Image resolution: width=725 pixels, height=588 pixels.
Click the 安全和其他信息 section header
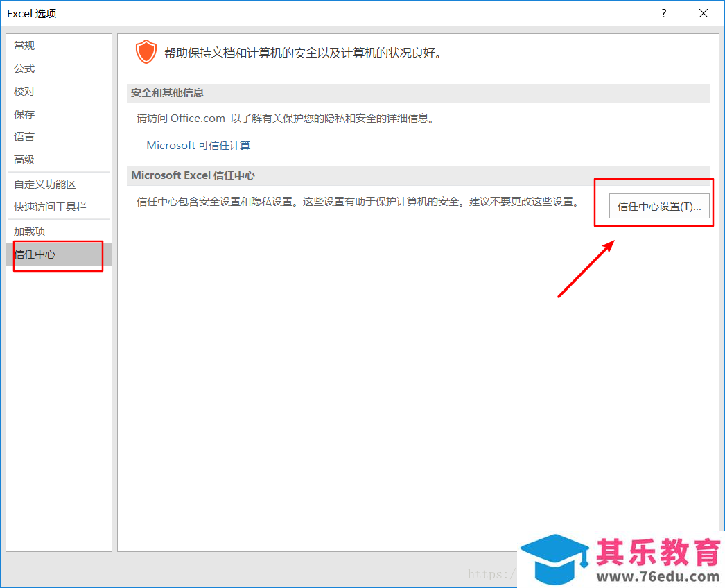(x=418, y=93)
